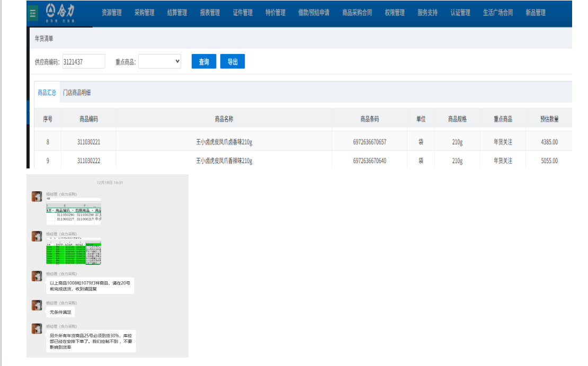588x366 pixels.
Task: Click the green hamburger menu icon
Action: click(33, 13)
